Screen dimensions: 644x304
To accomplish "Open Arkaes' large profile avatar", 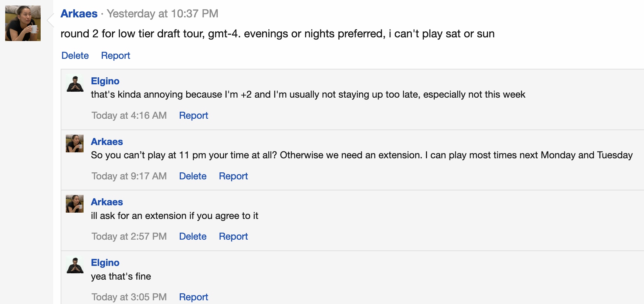I will pos(23,23).
